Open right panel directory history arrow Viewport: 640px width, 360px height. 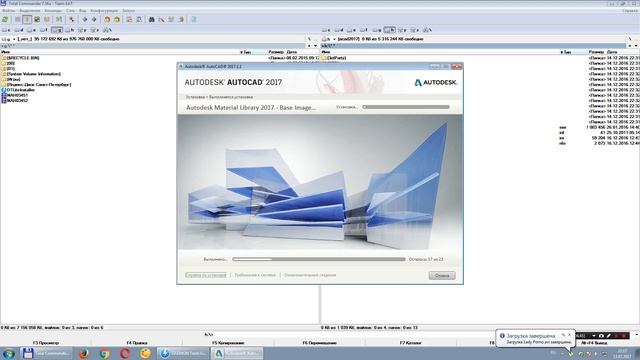[636, 46]
